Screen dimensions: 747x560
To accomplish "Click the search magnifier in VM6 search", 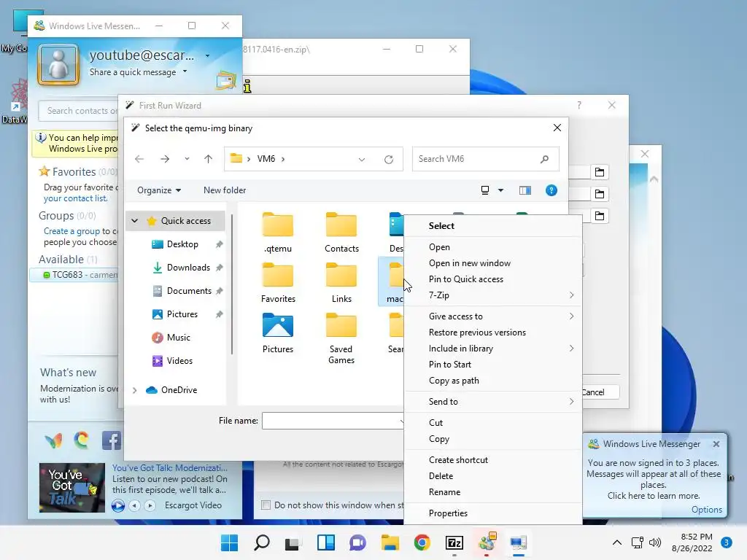I will tap(544, 159).
